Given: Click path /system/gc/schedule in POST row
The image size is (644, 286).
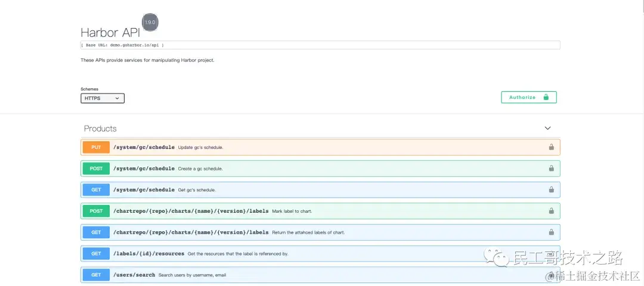Looking at the screenshot, I should coord(144,169).
